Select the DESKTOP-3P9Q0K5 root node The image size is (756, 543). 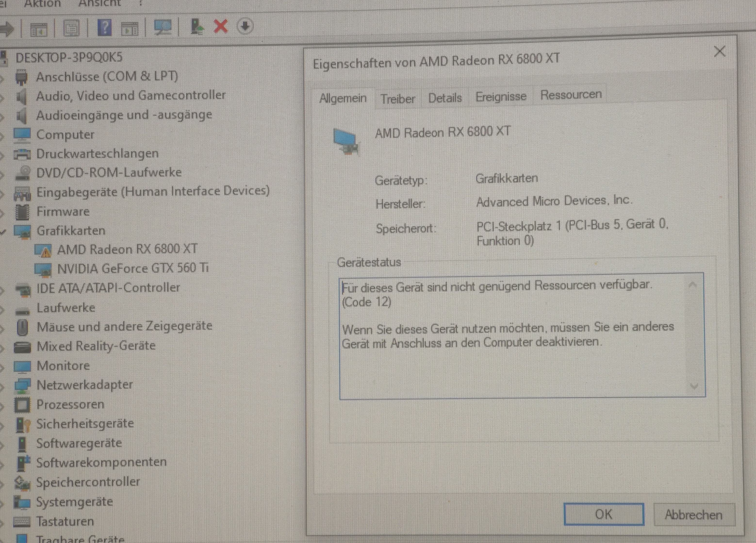69,57
